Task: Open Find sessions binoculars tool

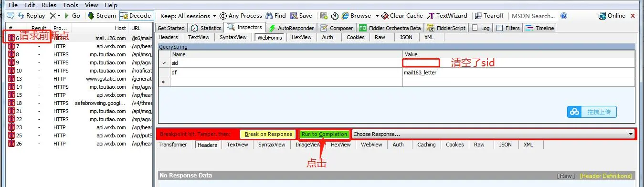Action: [x=276, y=16]
